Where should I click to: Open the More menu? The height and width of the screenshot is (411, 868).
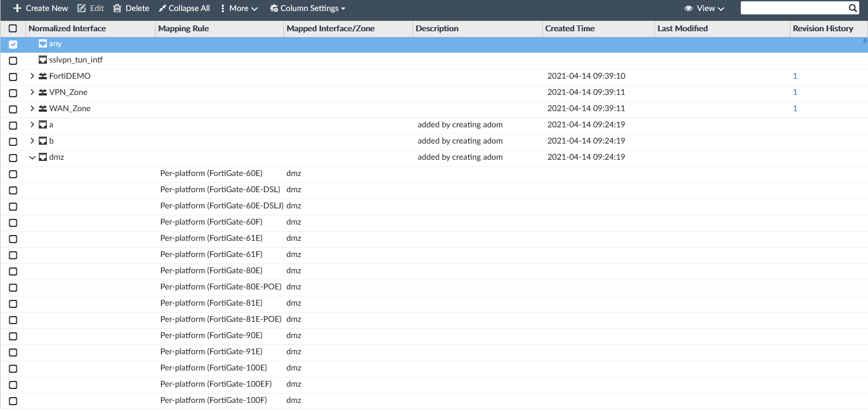click(x=238, y=8)
